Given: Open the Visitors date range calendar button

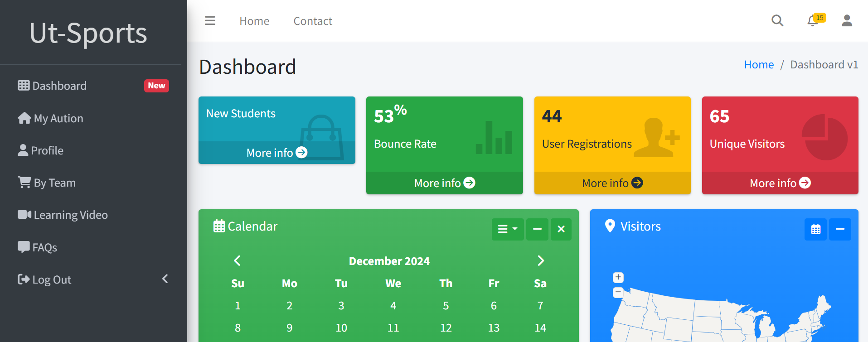Looking at the screenshot, I should pyautogui.click(x=815, y=229).
